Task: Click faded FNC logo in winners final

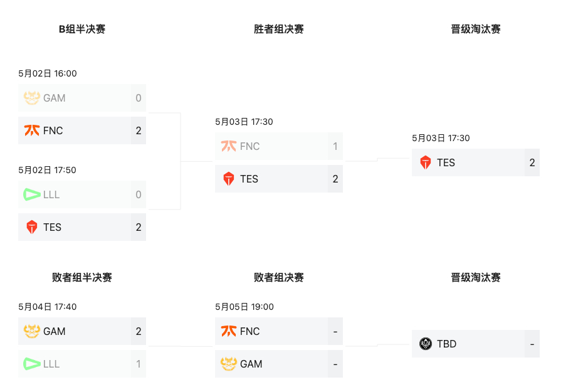Action: click(x=229, y=146)
